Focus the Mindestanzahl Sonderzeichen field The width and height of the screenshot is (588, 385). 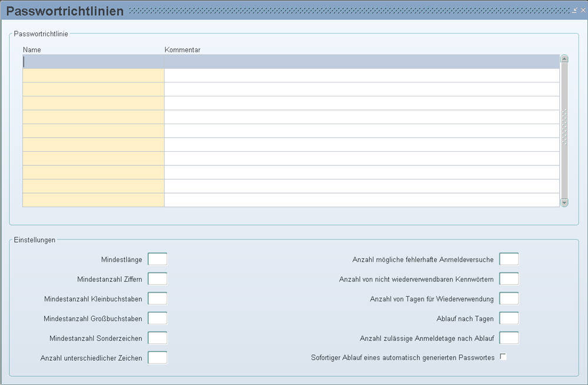click(x=158, y=338)
